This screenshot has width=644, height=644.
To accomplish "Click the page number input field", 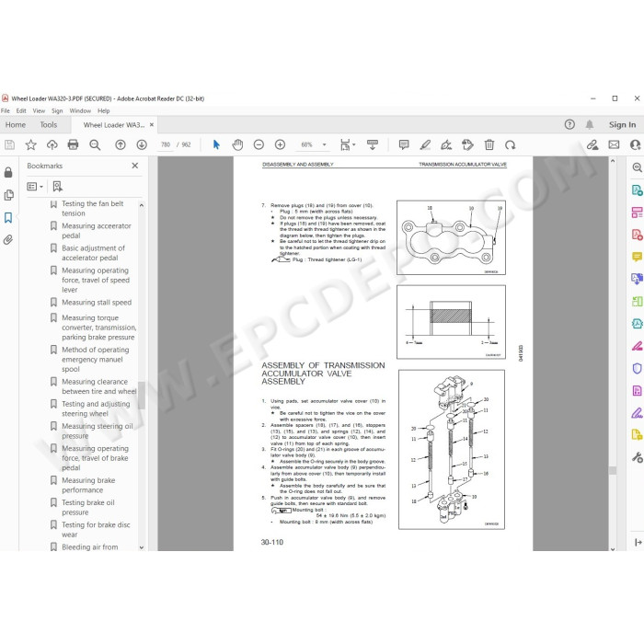I will 166,144.
